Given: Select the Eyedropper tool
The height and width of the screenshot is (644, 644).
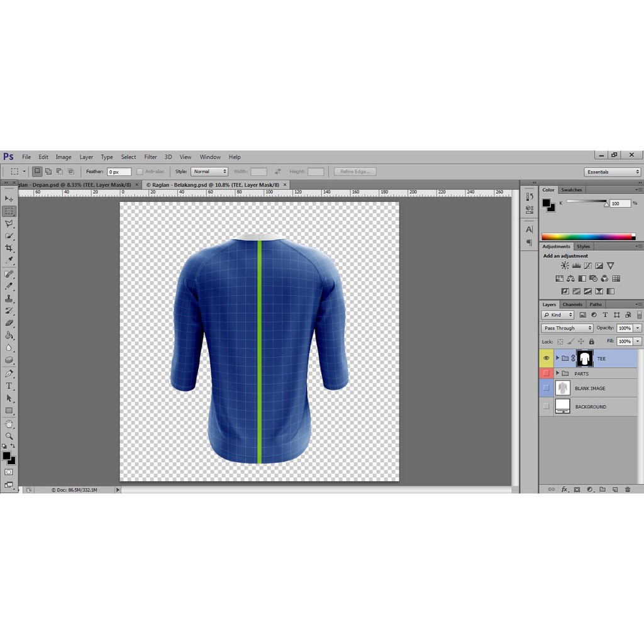Looking at the screenshot, I should (x=9, y=261).
